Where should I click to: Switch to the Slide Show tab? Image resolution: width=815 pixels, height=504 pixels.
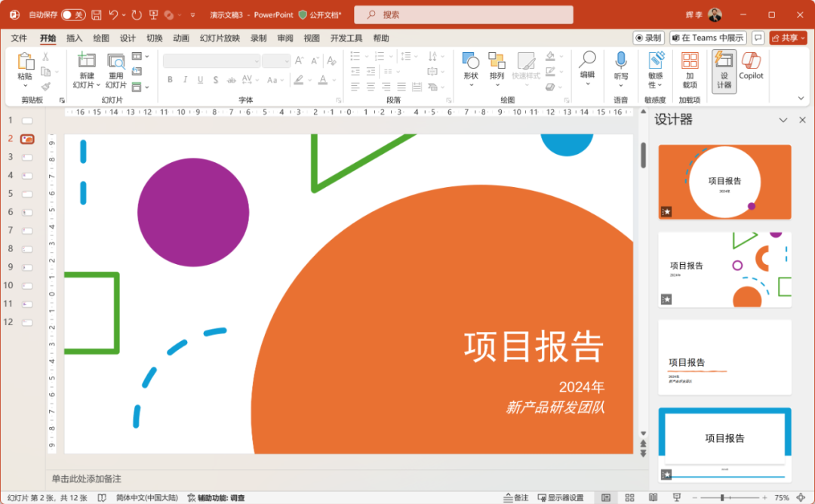pos(220,38)
